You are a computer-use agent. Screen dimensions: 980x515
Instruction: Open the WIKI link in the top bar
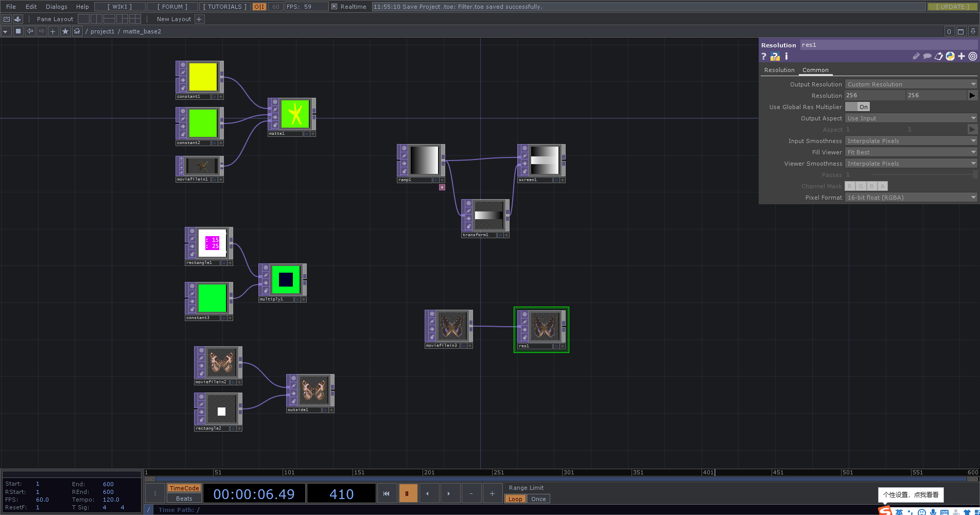coord(119,7)
